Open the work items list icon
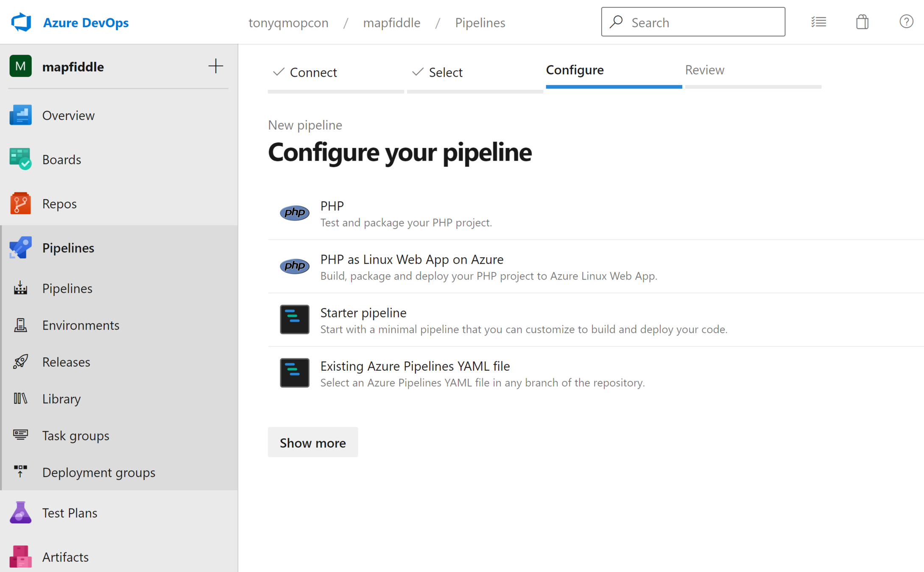This screenshot has height=572, width=924. click(x=818, y=22)
